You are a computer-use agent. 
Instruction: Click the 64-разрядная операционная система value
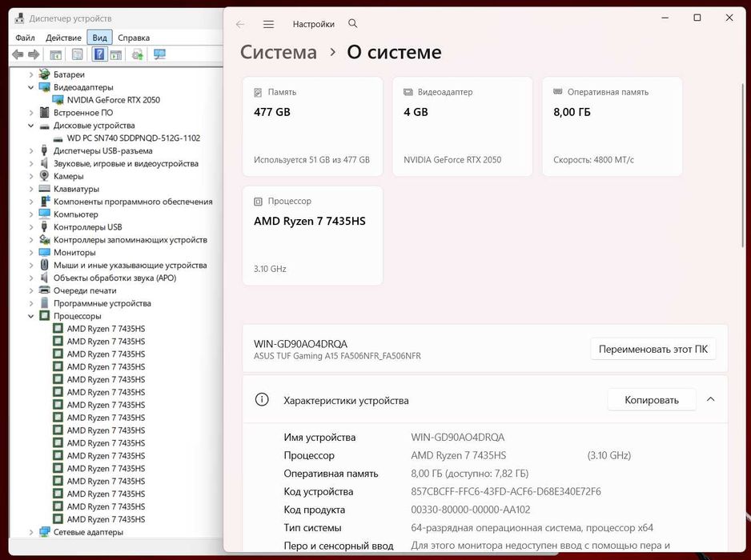[x=532, y=528]
